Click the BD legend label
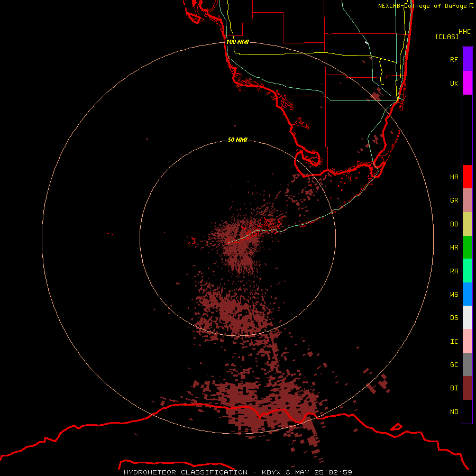476x476 pixels. (454, 224)
